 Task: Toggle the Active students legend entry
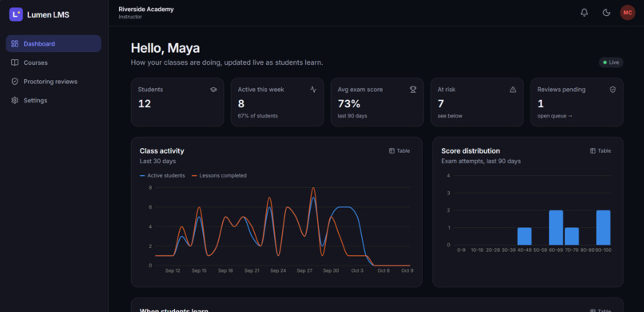coord(162,175)
